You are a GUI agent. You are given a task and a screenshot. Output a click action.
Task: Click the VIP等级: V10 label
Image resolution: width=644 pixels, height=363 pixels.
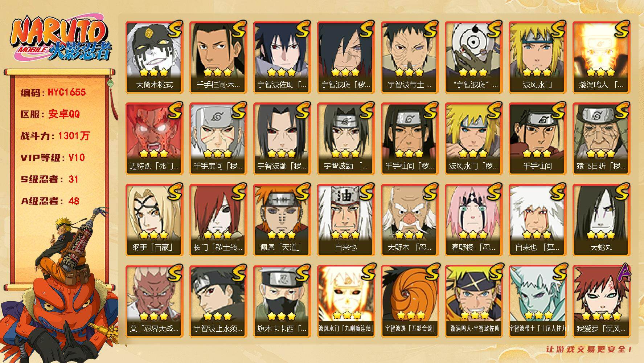click(x=53, y=158)
